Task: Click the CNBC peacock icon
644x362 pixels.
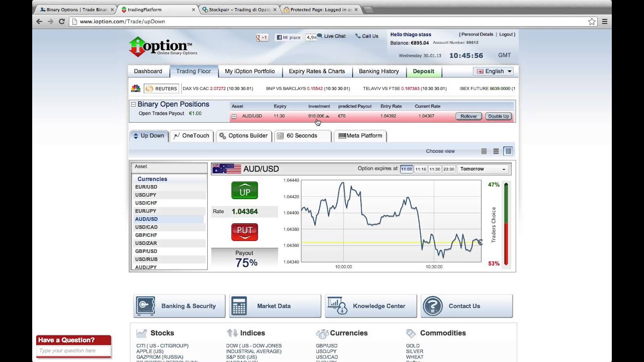Action: 136,88
